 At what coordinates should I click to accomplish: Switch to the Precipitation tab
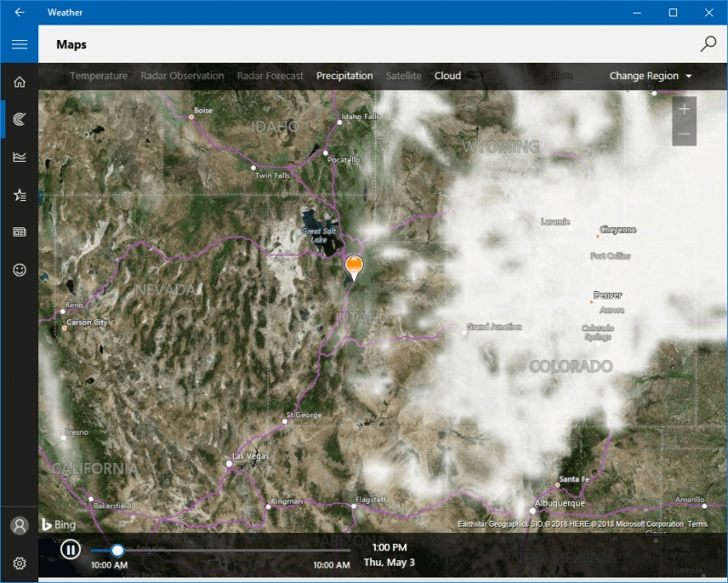[x=345, y=75]
